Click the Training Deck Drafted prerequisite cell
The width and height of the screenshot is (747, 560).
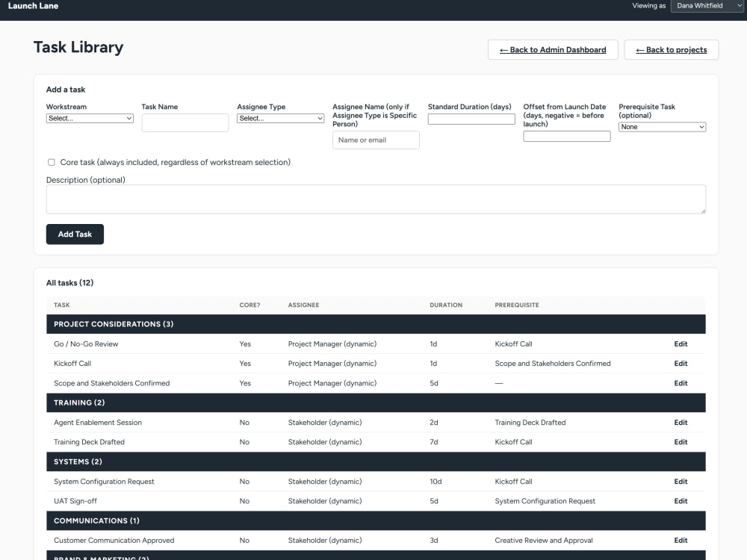530,423
